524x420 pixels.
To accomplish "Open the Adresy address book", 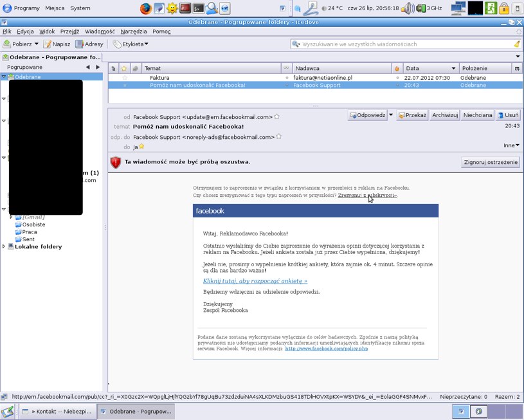I will 89,44.
